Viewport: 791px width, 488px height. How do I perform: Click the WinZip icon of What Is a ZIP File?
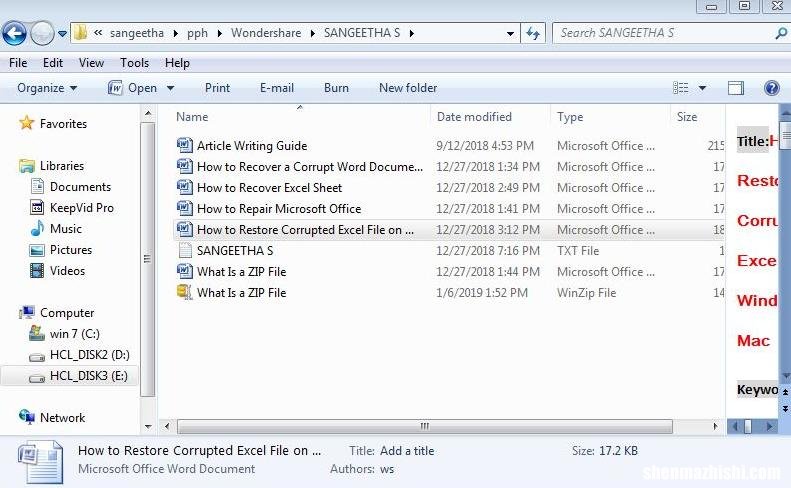[185, 292]
